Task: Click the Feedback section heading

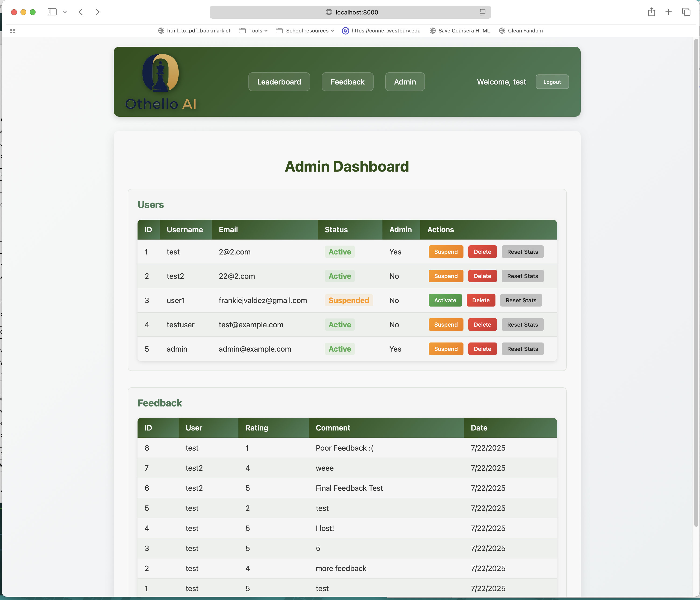Action: point(159,403)
